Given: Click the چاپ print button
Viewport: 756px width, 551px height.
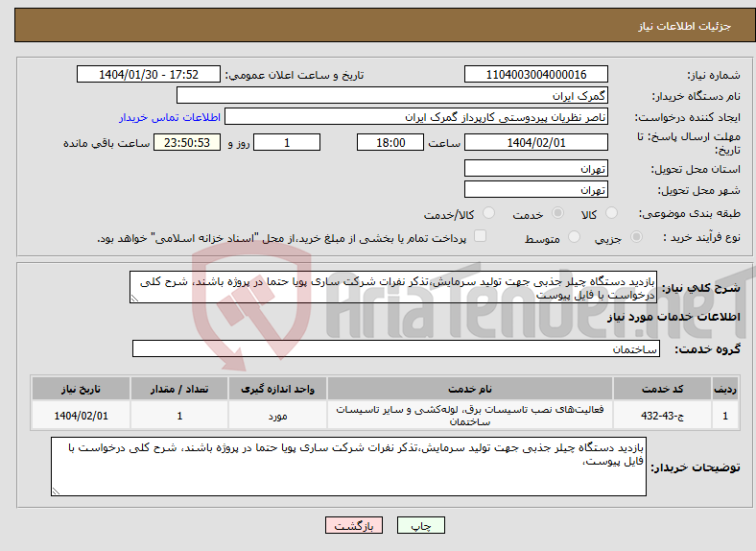Looking at the screenshot, I should tap(420, 525).
